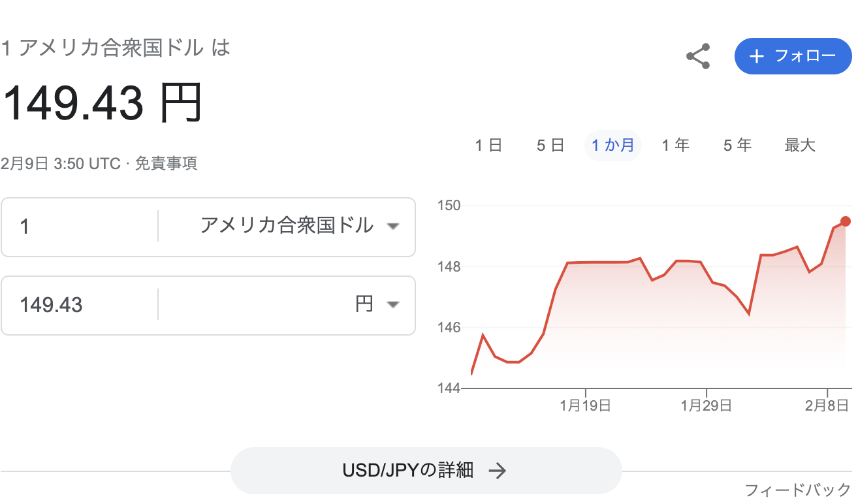The width and height of the screenshot is (858, 504).
Task: Select アメリカ合衆国ドル currency selector
Action: click(286, 227)
